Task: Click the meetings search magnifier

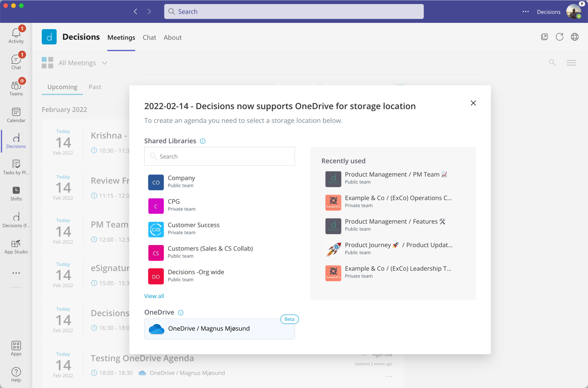Action: 553,63
